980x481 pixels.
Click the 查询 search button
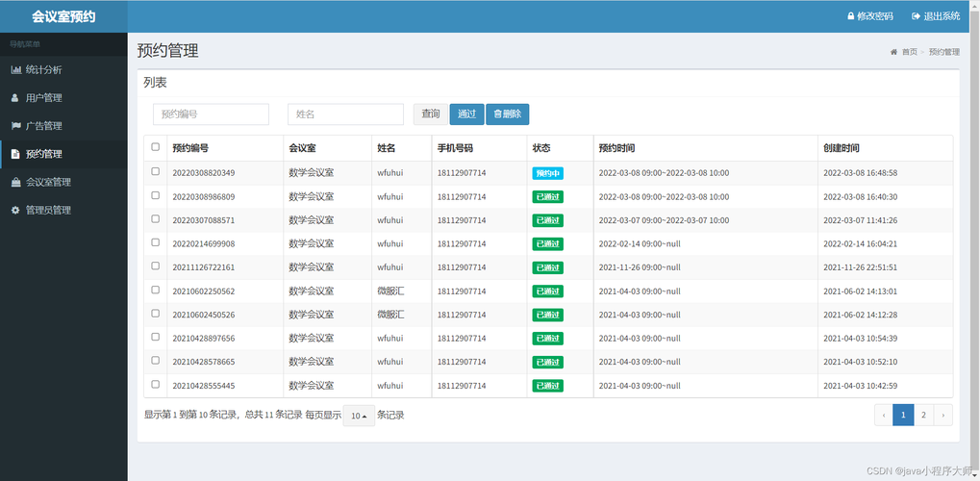430,114
